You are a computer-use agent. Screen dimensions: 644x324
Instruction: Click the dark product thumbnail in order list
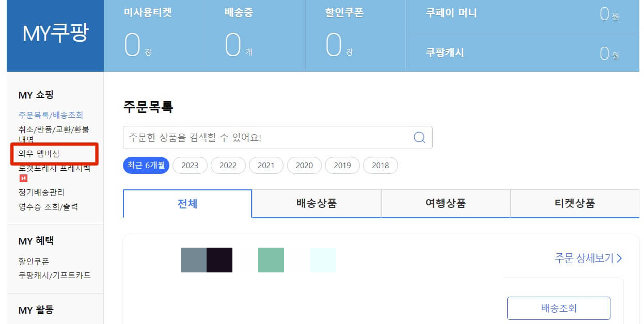[x=219, y=260]
